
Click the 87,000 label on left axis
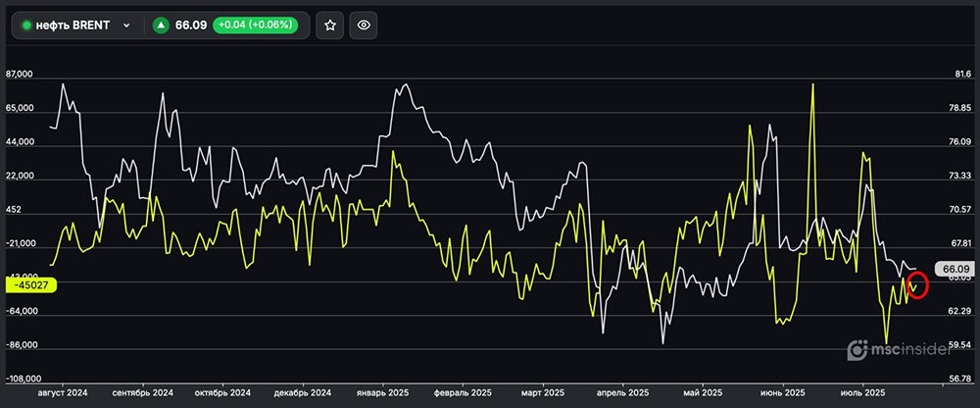pyautogui.click(x=20, y=75)
